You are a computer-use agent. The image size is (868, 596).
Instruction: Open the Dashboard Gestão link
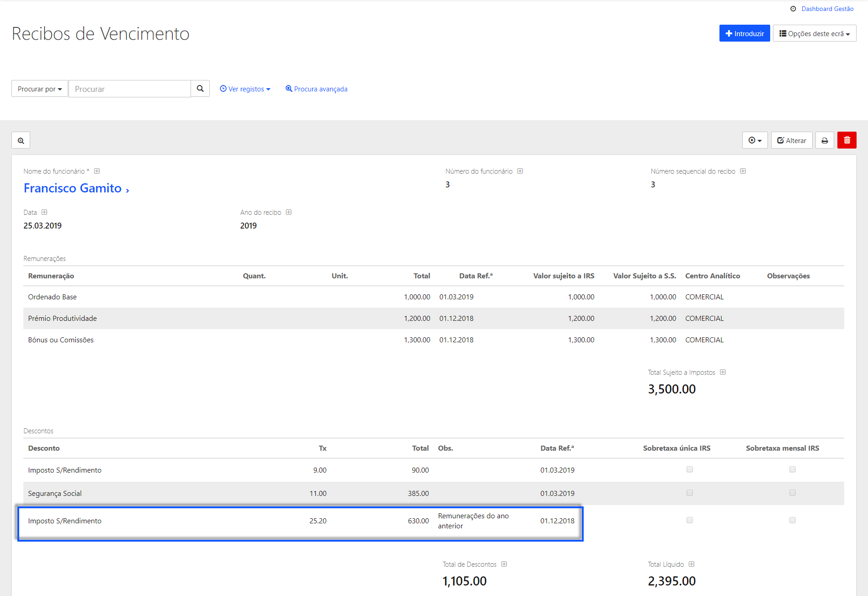point(827,9)
